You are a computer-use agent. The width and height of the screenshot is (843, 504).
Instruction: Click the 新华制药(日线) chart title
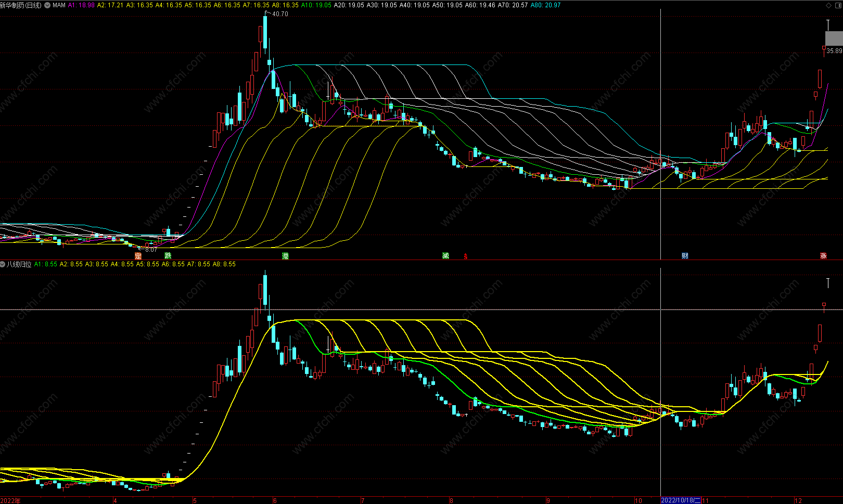[x=21, y=5]
